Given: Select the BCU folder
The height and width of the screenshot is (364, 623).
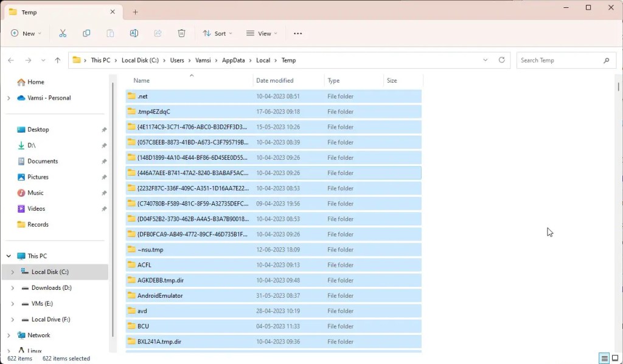Looking at the screenshot, I should tap(273, 326).
